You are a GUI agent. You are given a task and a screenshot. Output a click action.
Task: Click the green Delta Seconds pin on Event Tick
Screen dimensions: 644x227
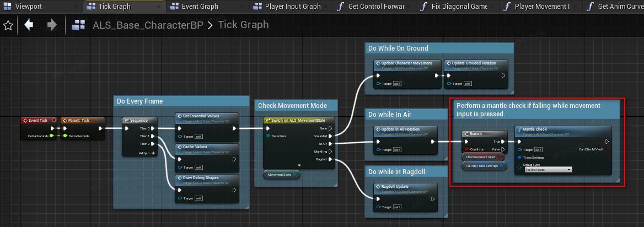point(51,136)
